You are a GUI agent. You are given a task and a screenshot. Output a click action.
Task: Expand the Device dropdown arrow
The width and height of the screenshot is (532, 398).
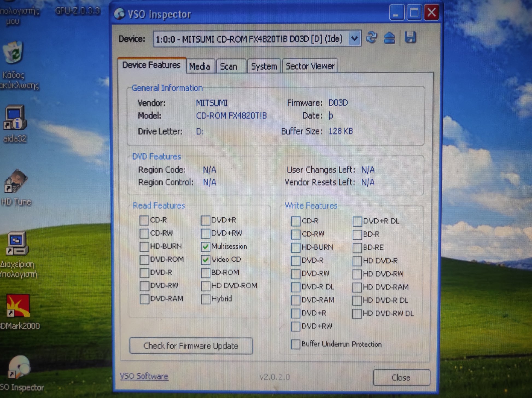tap(354, 39)
